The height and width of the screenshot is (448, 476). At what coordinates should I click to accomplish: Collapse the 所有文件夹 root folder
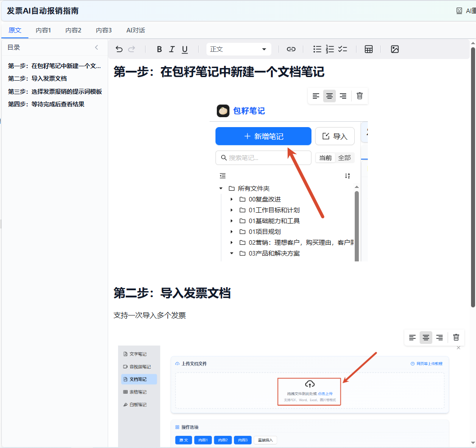tap(221, 188)
